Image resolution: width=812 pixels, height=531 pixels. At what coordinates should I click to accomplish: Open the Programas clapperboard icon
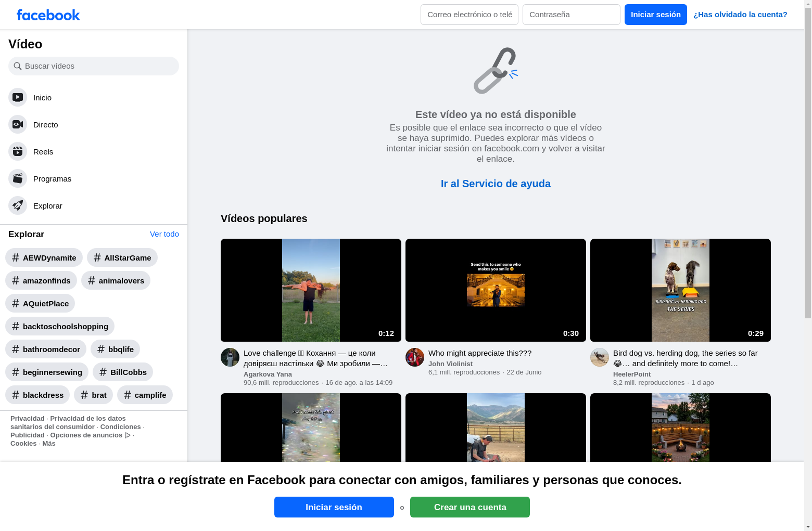18,178
